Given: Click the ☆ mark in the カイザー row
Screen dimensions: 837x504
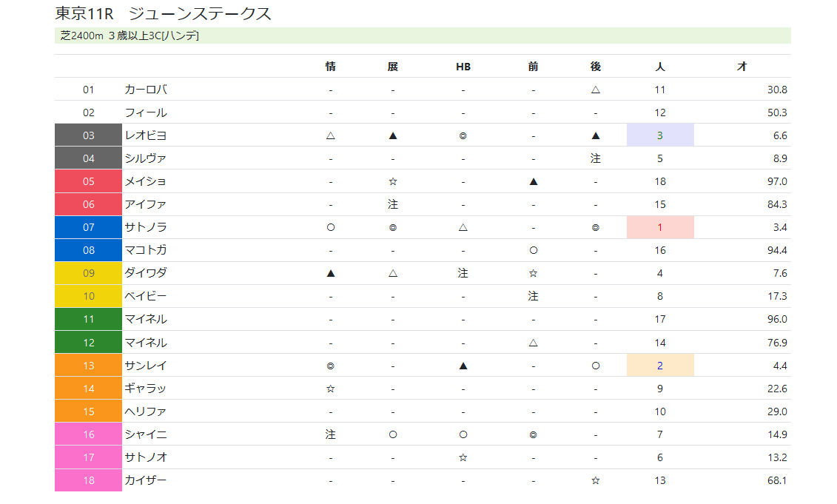Looking at the screenshot, I should [596, 481].
